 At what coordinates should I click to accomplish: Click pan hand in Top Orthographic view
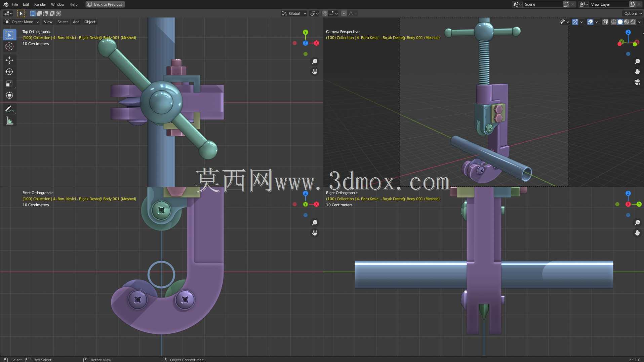click(x=315, y=72)
